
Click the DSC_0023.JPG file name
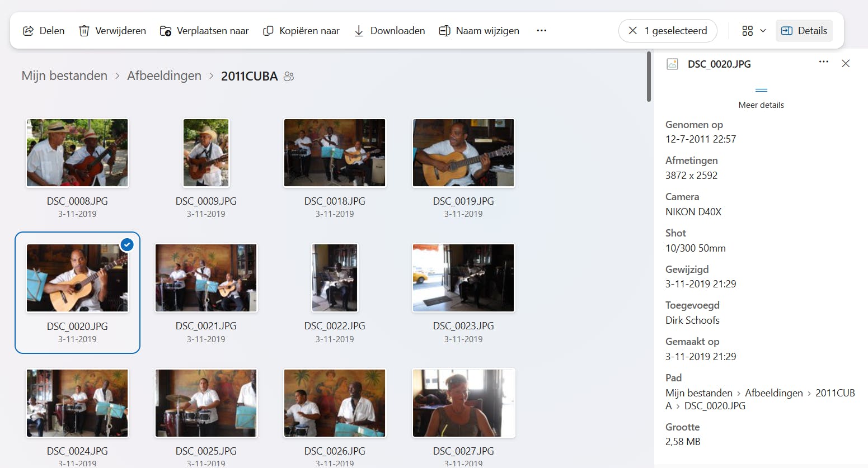coord(463,326)
